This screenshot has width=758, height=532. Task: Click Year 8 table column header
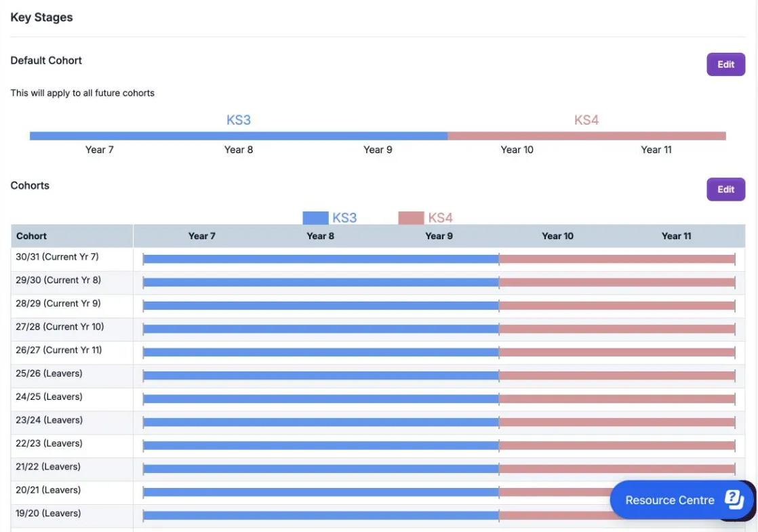[x=320, y=237]
